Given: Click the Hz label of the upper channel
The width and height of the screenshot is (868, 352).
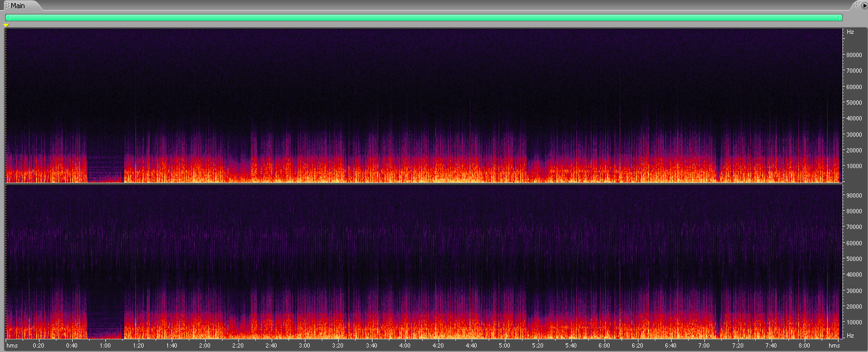Looking at the screenshot, I should point(850,31).
